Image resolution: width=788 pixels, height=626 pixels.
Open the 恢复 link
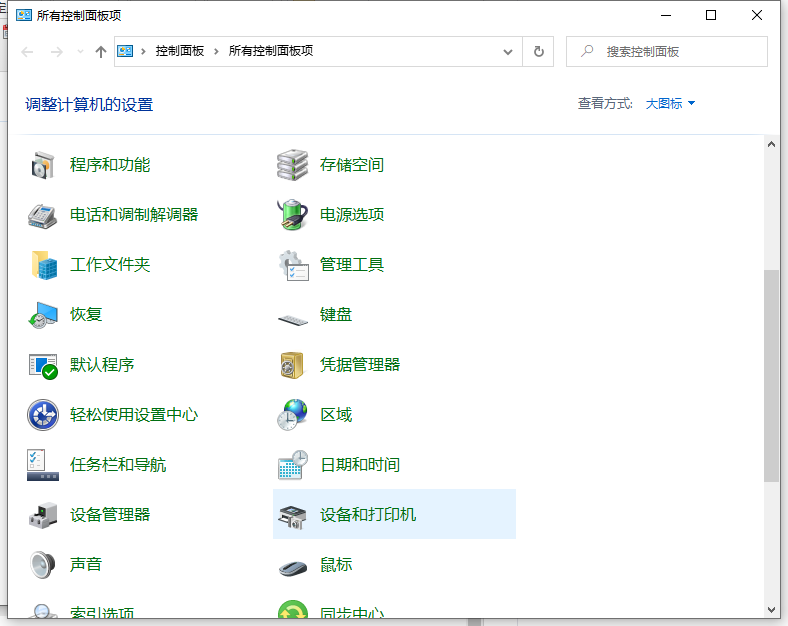86,315
